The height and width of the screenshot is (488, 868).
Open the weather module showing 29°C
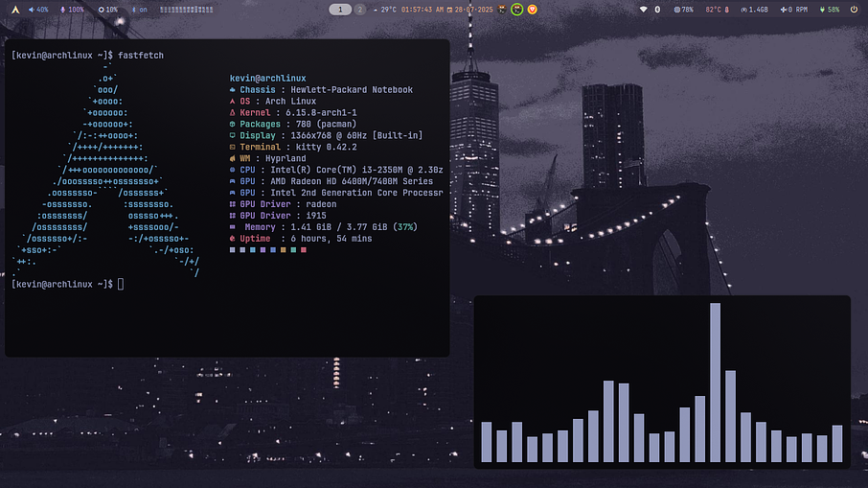point(384,10)
